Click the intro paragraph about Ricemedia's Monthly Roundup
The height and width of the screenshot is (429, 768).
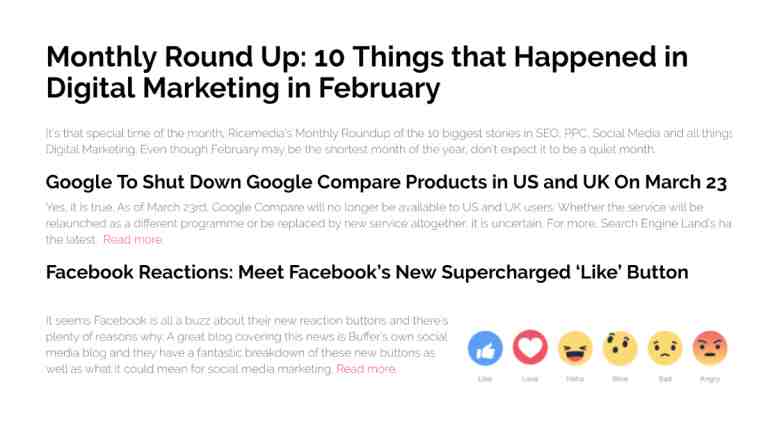388,141
